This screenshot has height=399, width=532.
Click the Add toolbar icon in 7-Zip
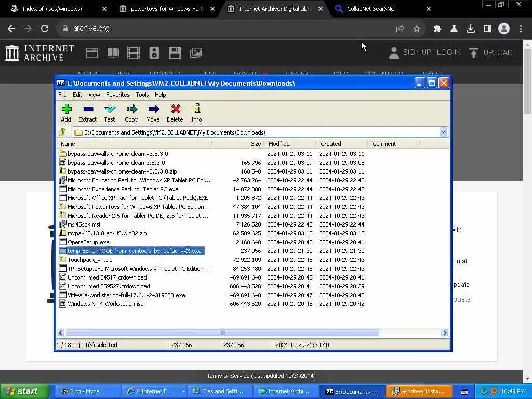click(x=66, y=113)
